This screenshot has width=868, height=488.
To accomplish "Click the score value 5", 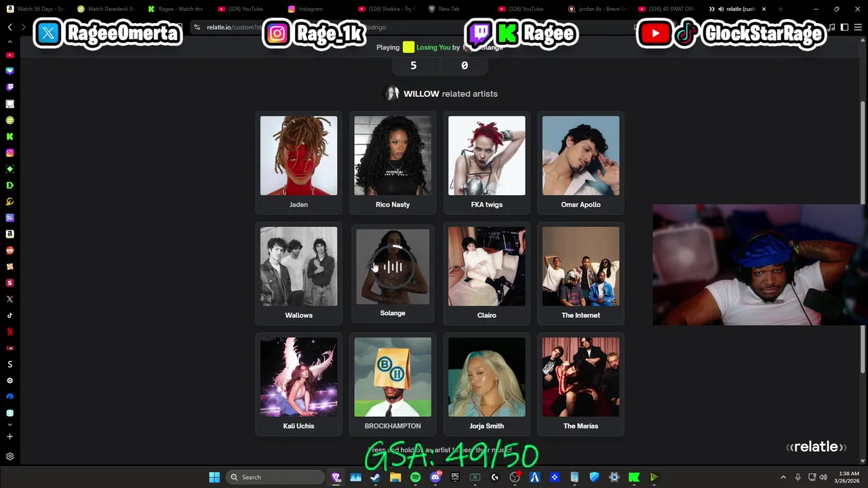I will (414, 66).
